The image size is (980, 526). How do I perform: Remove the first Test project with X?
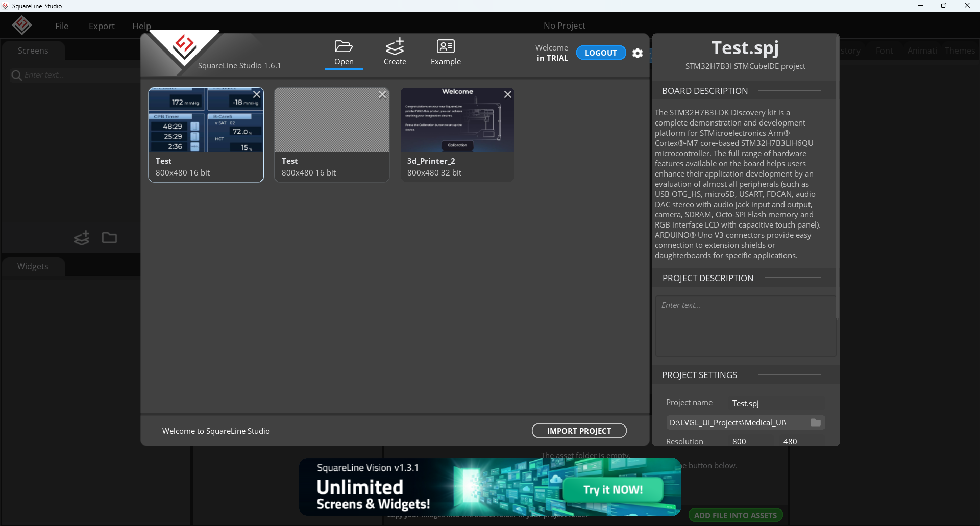[257, 94]
